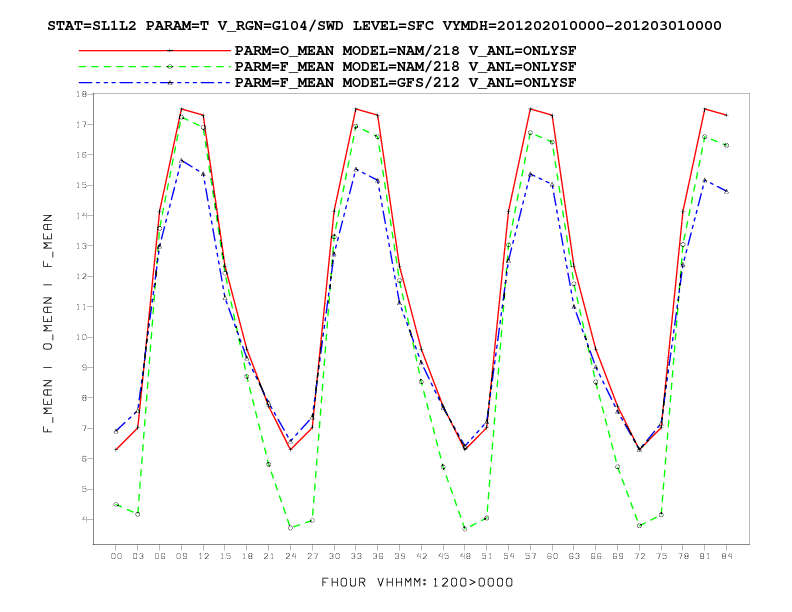Click the chart title starting STAT=SL1L2
Image resolution: width=792 pixels, height=612 pixels.
384,26
